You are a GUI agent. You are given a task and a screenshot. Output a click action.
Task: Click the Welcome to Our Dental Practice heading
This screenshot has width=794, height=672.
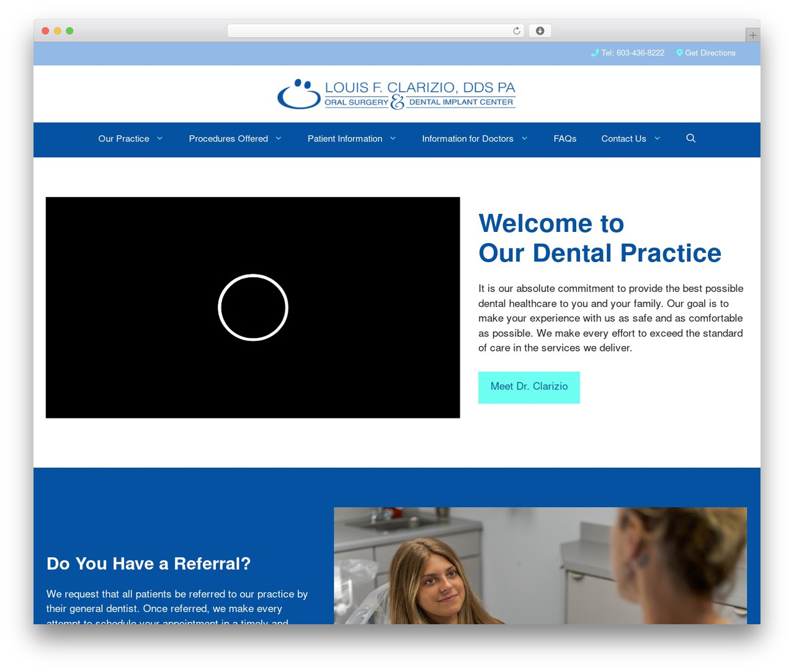coord(600,238)
